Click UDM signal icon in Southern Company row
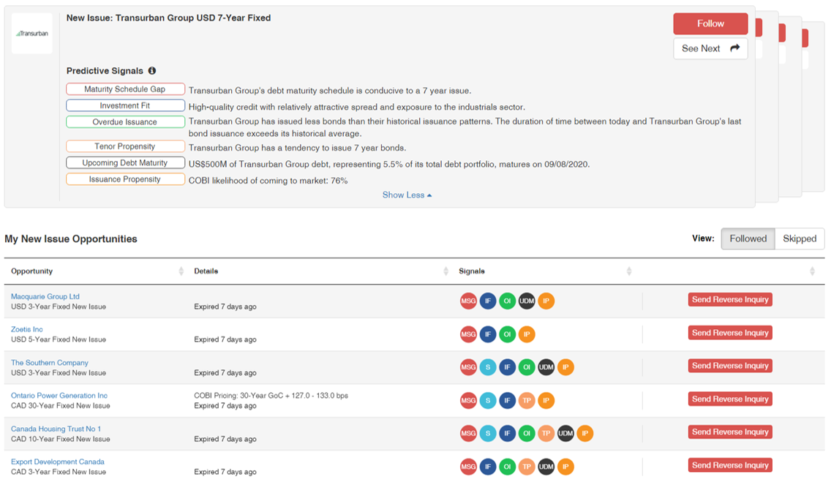Viewport: 831px width, 504px height. (x=546, y=367)
